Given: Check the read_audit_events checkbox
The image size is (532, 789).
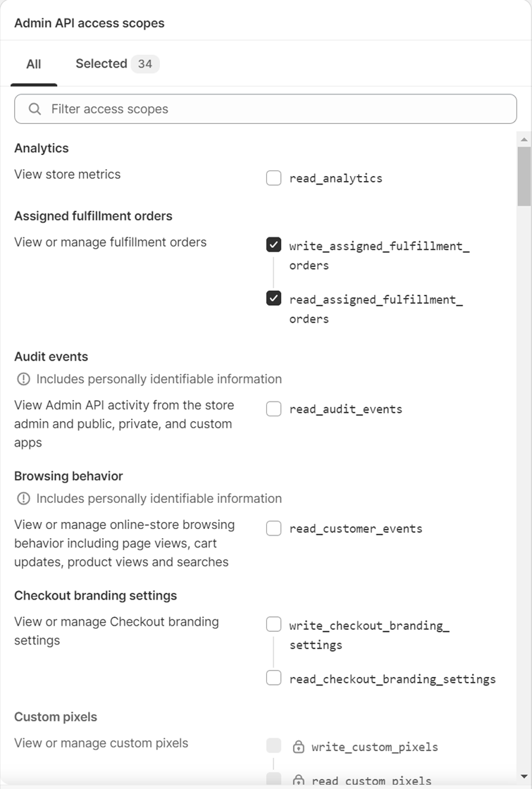Looking at the screenshot, I should click(274, 409).
